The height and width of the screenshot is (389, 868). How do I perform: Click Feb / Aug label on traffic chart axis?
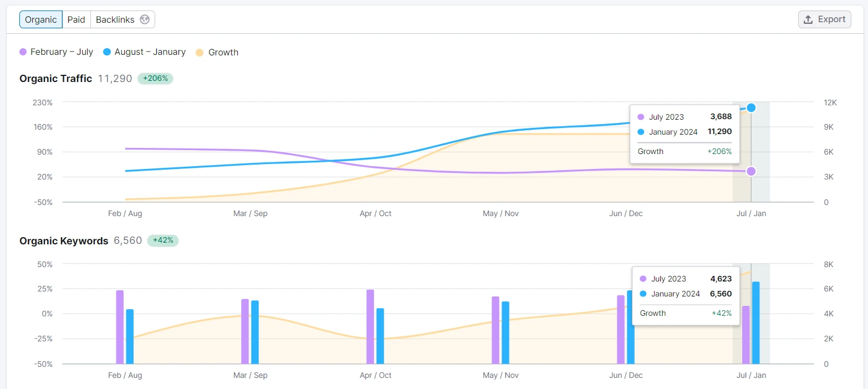click(125, 213)
